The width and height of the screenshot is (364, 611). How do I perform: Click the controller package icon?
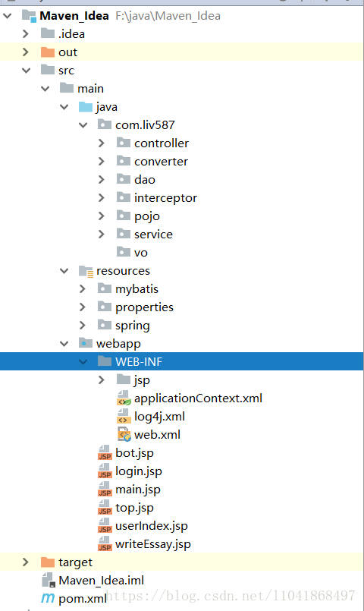[124, 143]
